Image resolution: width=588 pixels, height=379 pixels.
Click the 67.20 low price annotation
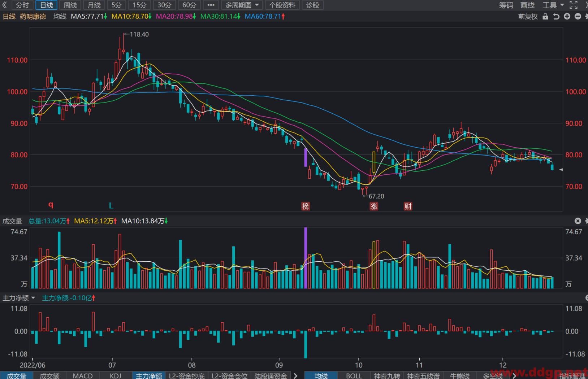click(373, 196)
